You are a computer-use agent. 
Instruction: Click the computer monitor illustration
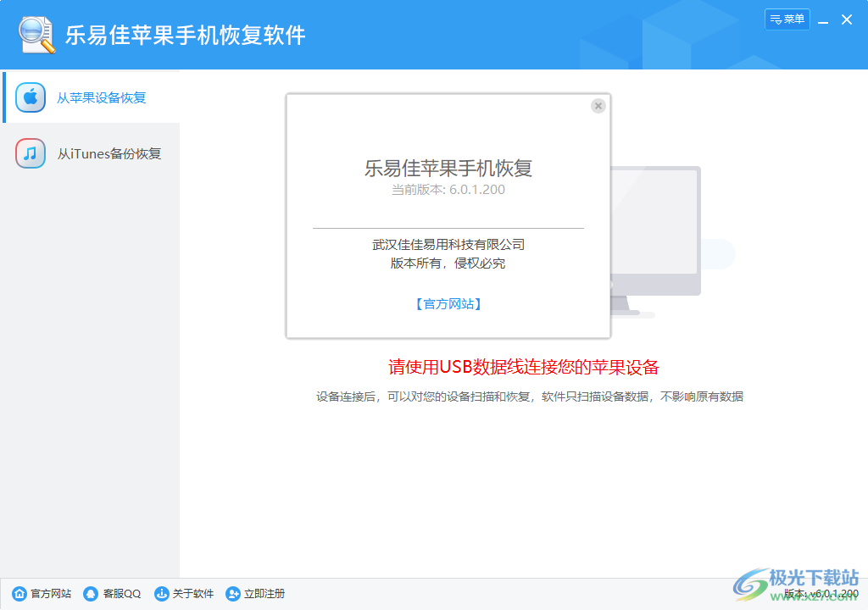(656, 241)
